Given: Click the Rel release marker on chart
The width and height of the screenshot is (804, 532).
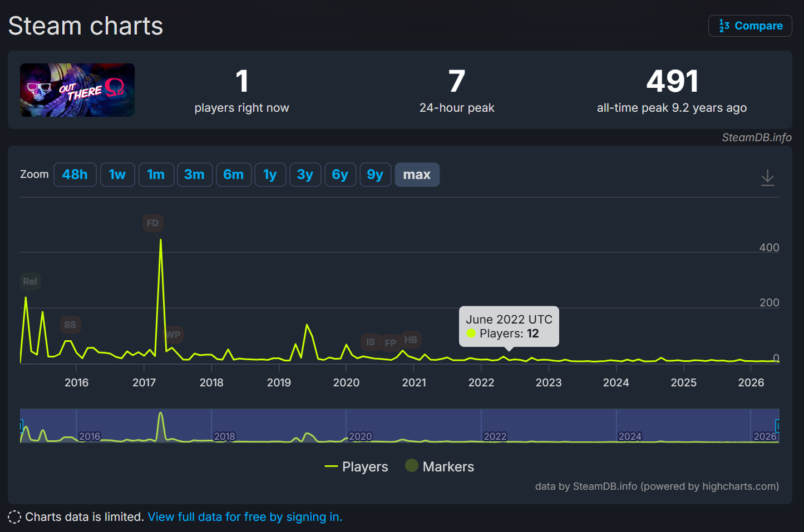Looking at the screenshot, I should [30, 281].
